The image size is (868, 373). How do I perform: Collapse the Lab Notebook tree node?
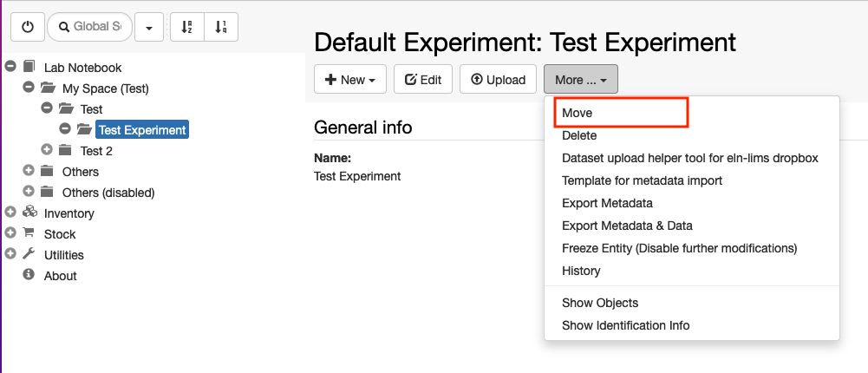(x=10, y=67)
